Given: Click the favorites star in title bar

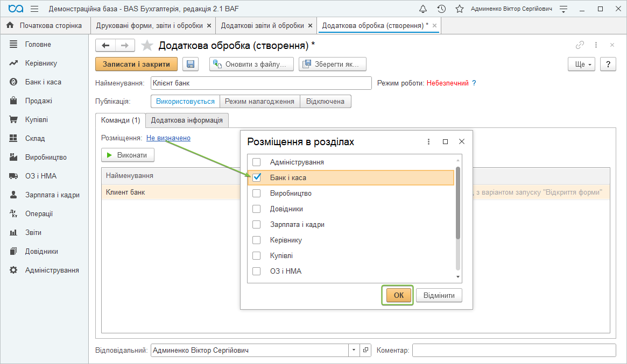Looking at the screenshot, I should (459, 9).
